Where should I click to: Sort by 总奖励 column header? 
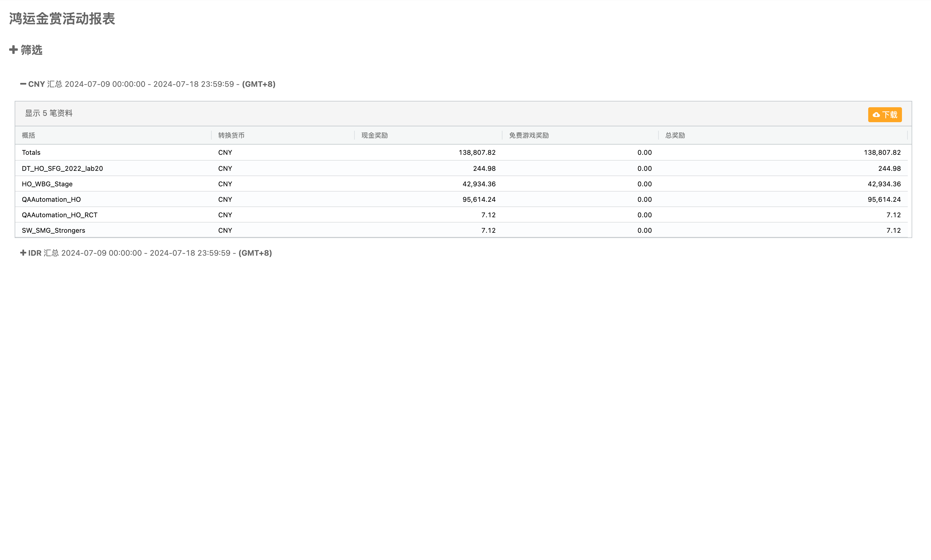(675, 135)
